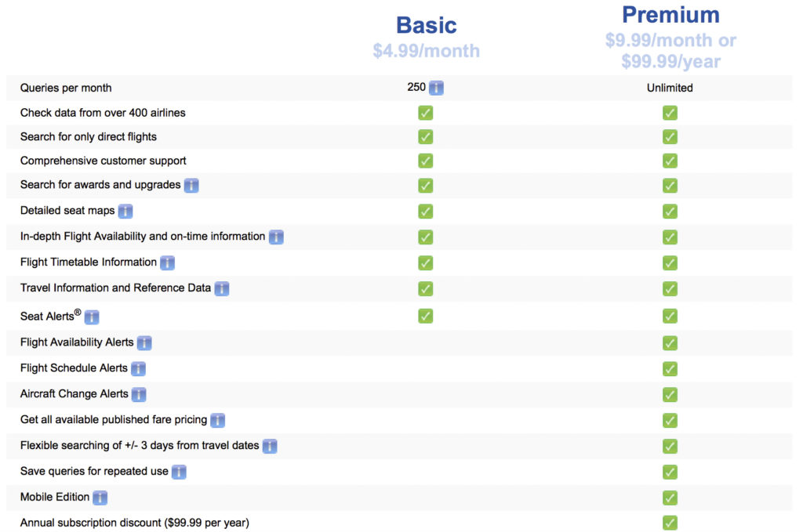Screen dimensions: 803x532
Task: Click Flight Timetable Information info icon
Action: (168, 262)
